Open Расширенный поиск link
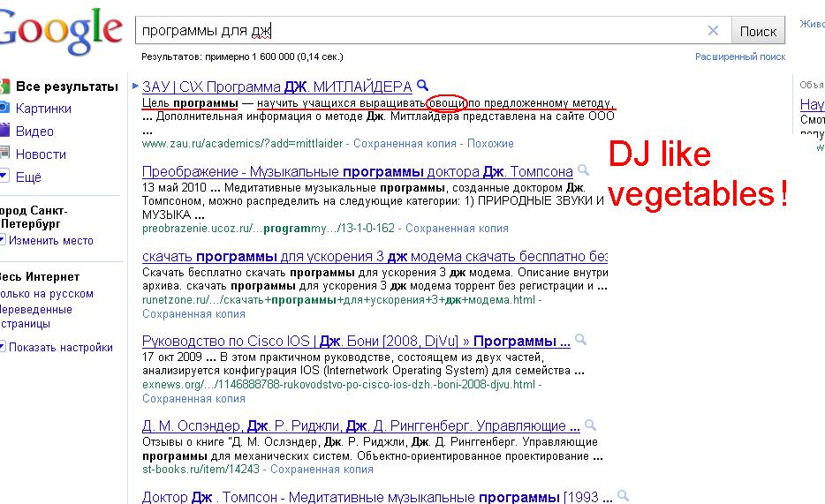The width and height of the screenshot is (825, 504). coord(740,56)
